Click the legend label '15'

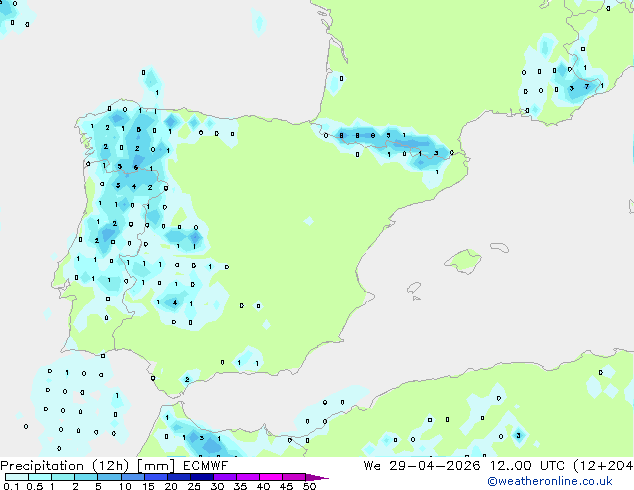point(148,486)
